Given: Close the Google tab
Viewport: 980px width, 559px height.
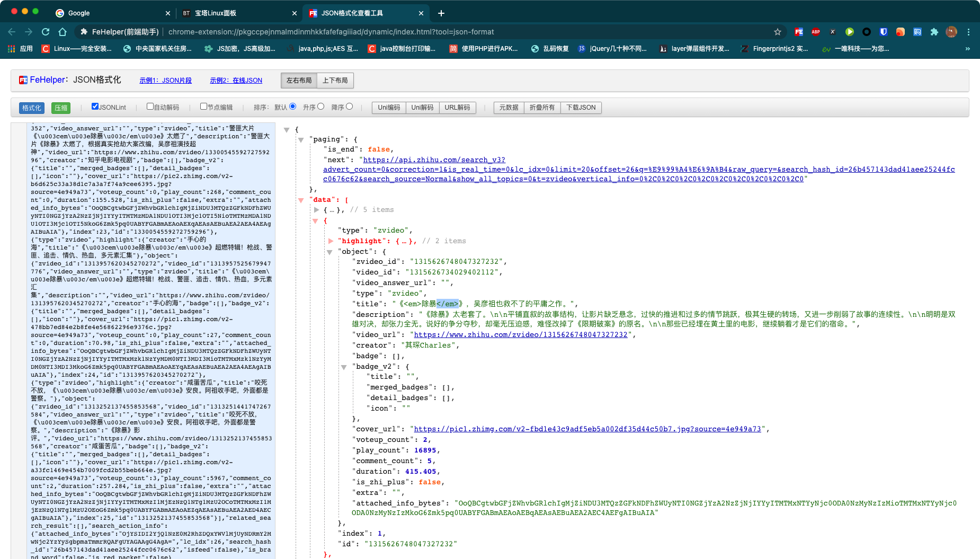Looking at the screenshot, I should pyautogui.click(x=168, y=13).
